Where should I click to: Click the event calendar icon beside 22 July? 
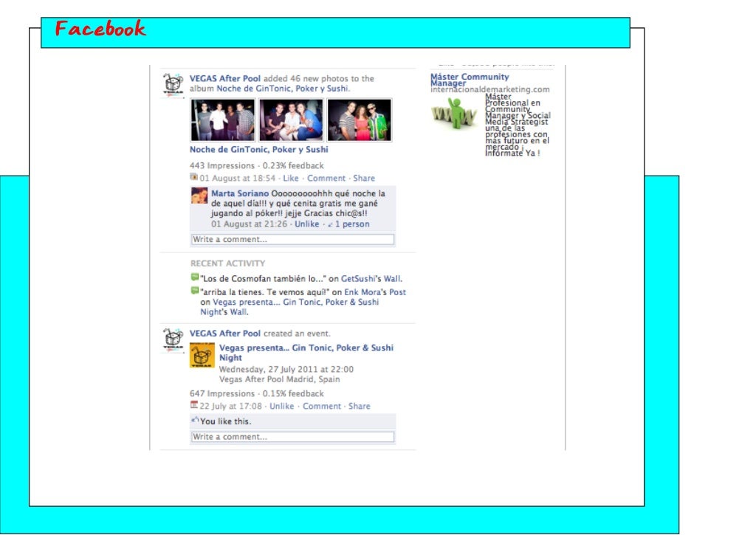point(194,405)
